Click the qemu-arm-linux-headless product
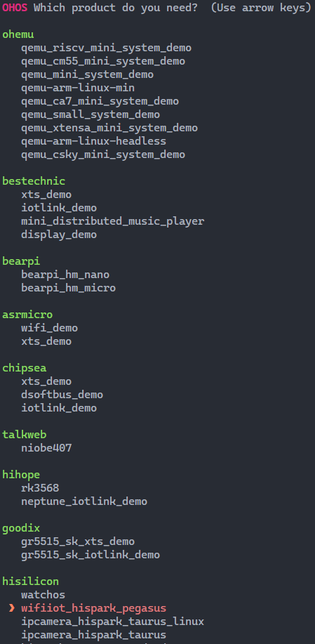Image resolution: width=315 pixels, height=644 pixels. 93,141
